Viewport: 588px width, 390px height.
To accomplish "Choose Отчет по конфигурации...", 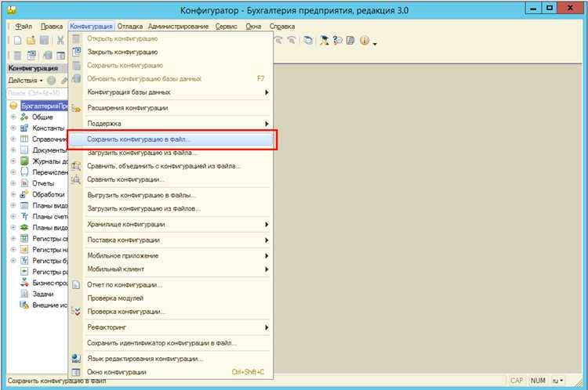I will tap(171, 285).
